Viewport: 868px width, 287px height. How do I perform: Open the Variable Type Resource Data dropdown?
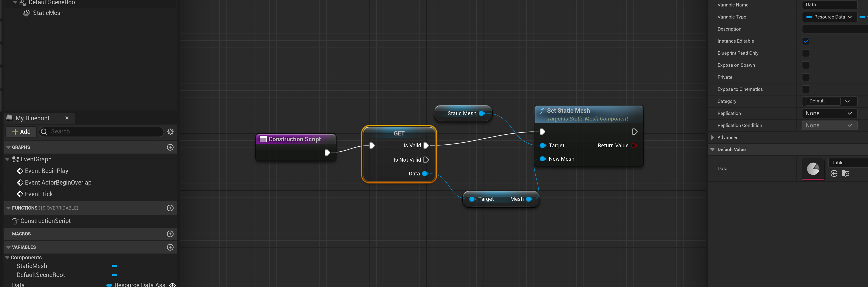829,17
